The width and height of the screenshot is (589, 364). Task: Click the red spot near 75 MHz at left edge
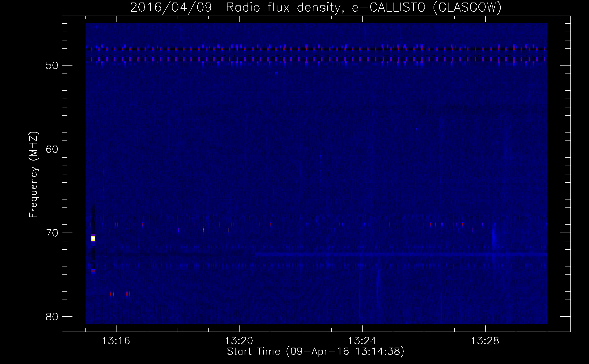pyautogui.click(x=93, y=270)
